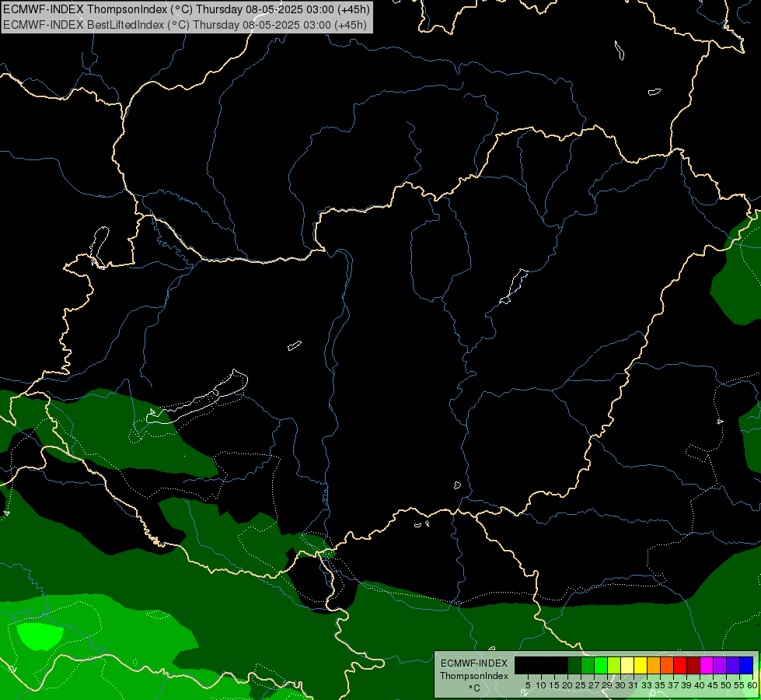Image resolution: width=761 pixels, height=700 pixels.
Task: Click the purple 45–50 legend swatch
Action: coord(720,665)
